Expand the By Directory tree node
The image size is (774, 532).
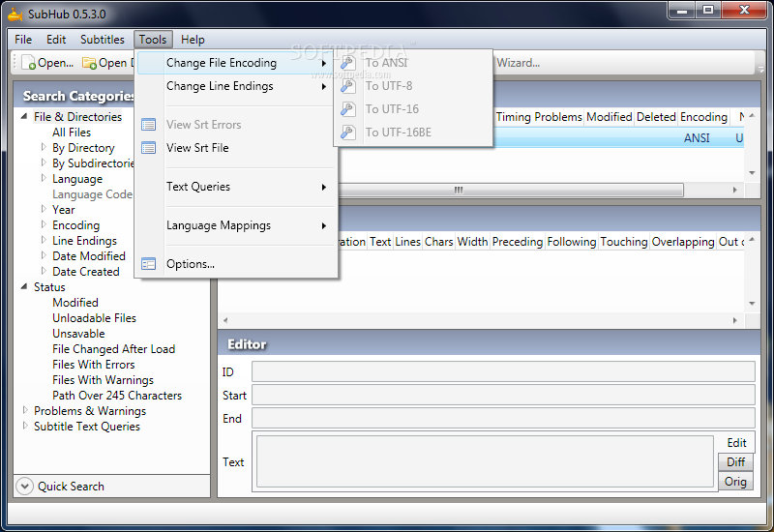click(x=44, y=147)
